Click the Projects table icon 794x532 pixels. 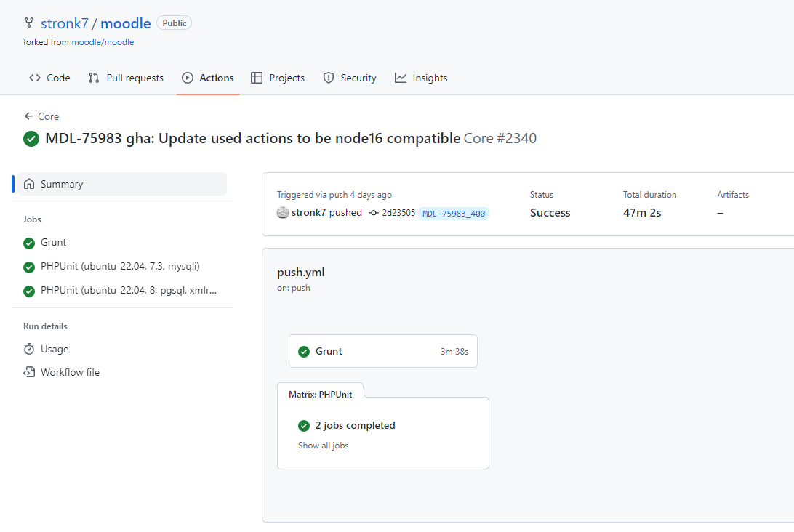point(257,78)
